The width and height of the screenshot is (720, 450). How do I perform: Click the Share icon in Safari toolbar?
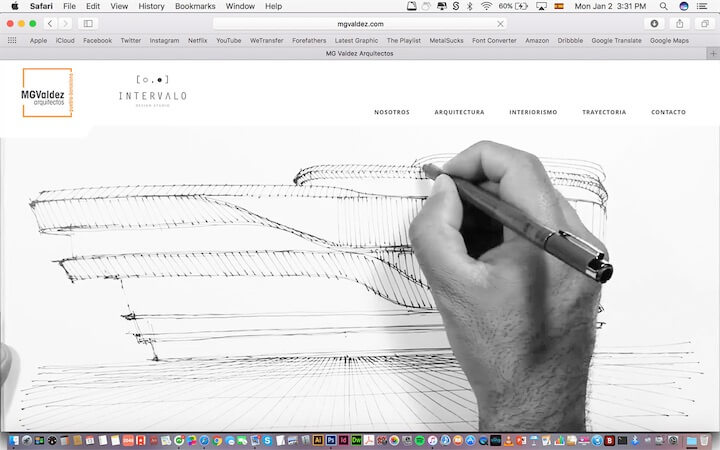pos(680,23)
